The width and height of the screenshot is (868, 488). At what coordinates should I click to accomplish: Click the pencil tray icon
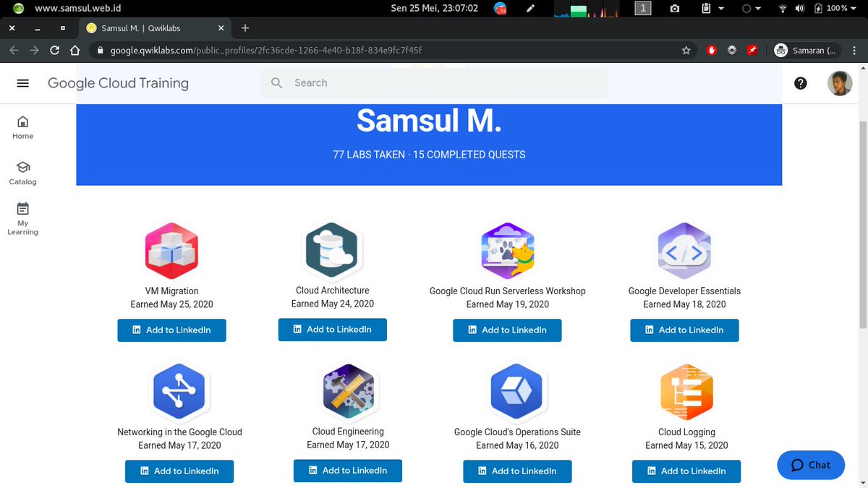[x=532, y=9]
